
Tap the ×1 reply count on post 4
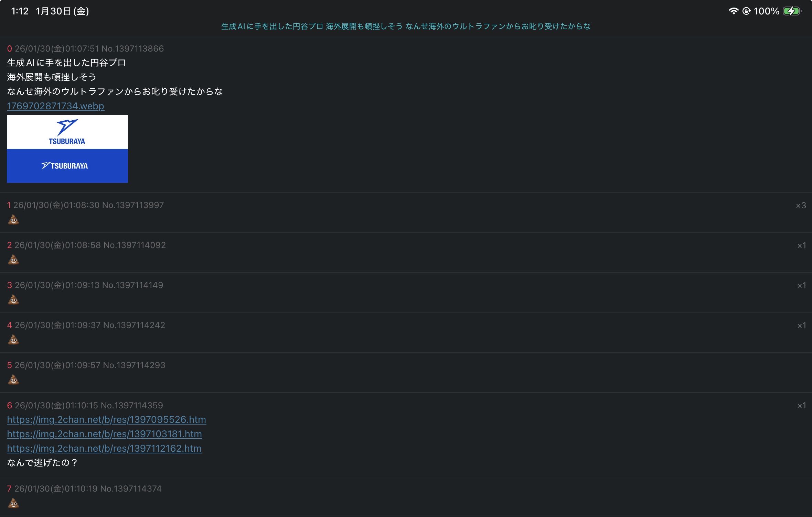[801, 326]
